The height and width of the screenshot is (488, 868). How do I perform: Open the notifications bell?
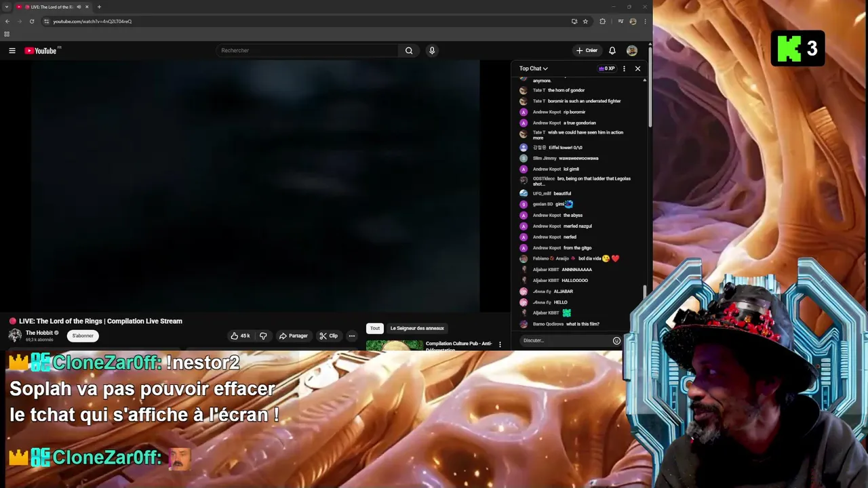(x=612, y=51)
